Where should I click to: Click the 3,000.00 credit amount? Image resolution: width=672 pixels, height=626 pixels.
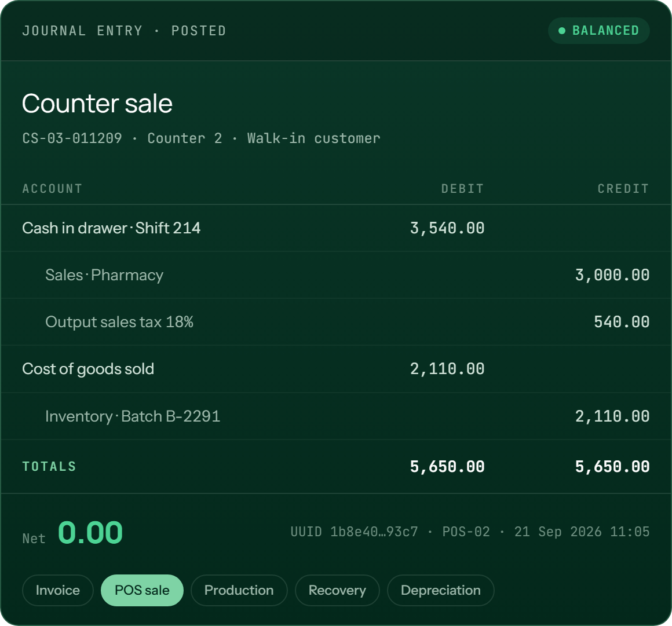pos(612,275)
